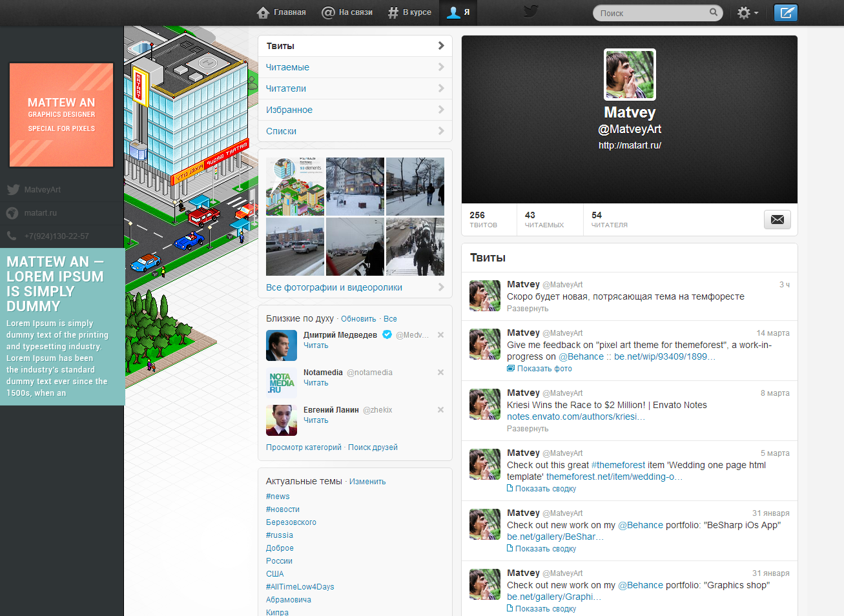Click the #news trending topic
844x616 pixels.
[x=278, y=497]
